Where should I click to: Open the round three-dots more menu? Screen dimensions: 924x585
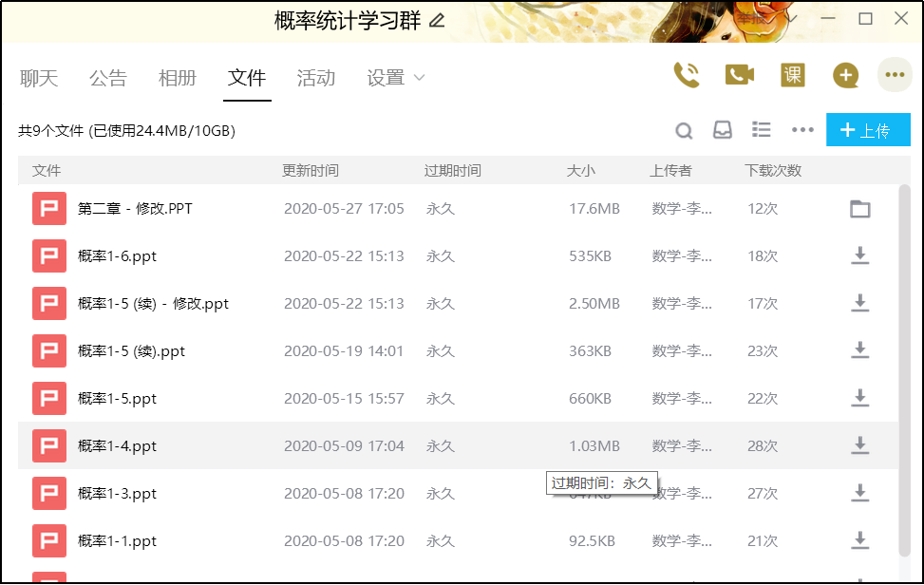tap(895, 75)
